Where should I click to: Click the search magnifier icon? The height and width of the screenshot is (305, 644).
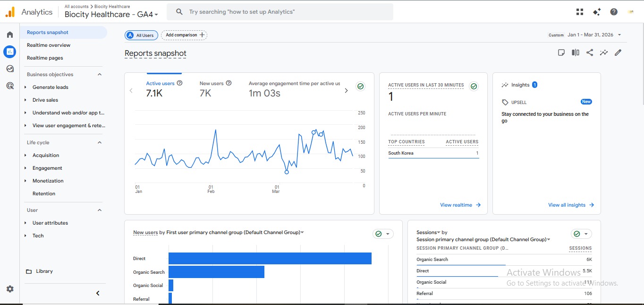(x=179, y=12)
